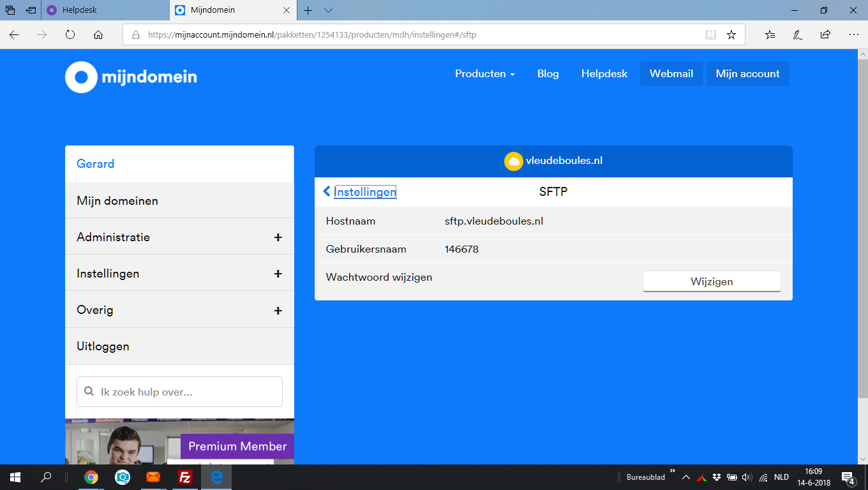Click the Share page icon
This screenshot has height=490, width=868.
tap(826, 35)
